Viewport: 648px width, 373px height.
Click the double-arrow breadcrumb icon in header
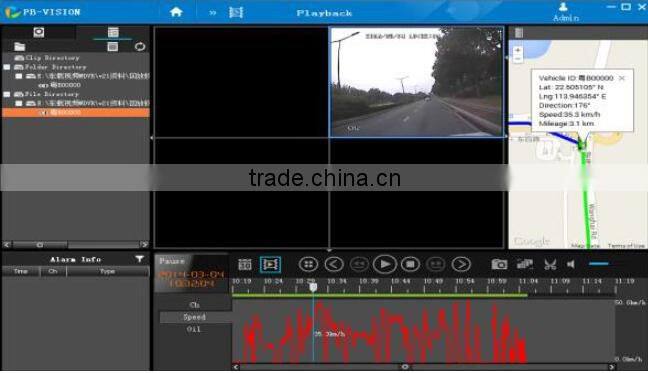pos(212,13)
